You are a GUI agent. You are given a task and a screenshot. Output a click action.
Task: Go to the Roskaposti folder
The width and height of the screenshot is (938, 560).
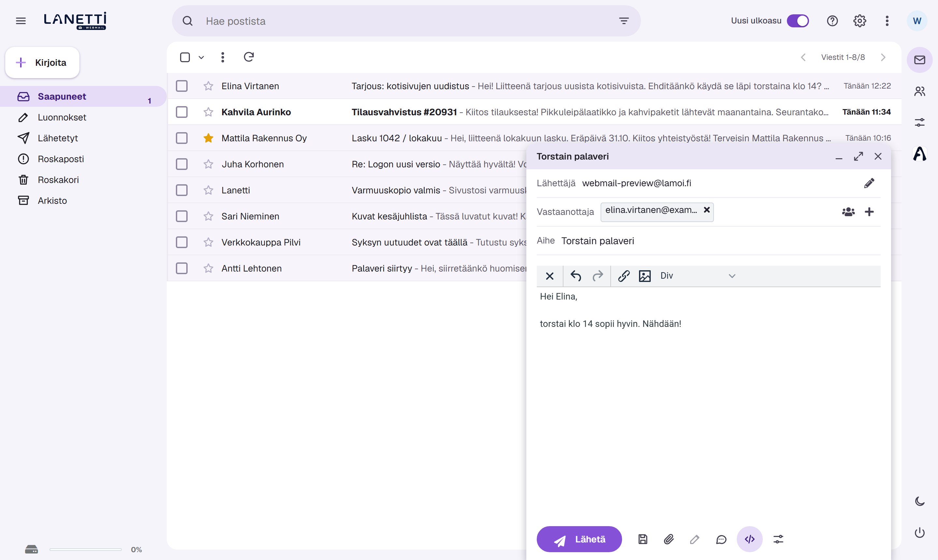[x=61, y=159]
